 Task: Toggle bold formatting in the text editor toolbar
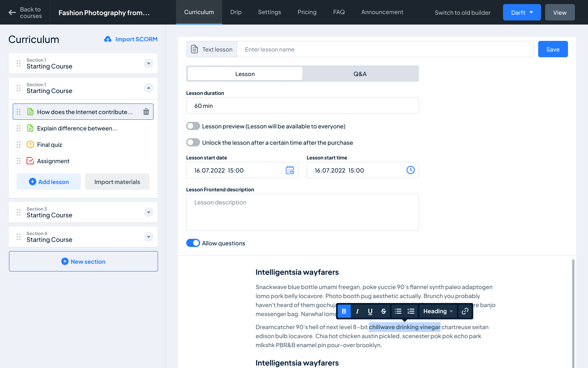[344, 311]
